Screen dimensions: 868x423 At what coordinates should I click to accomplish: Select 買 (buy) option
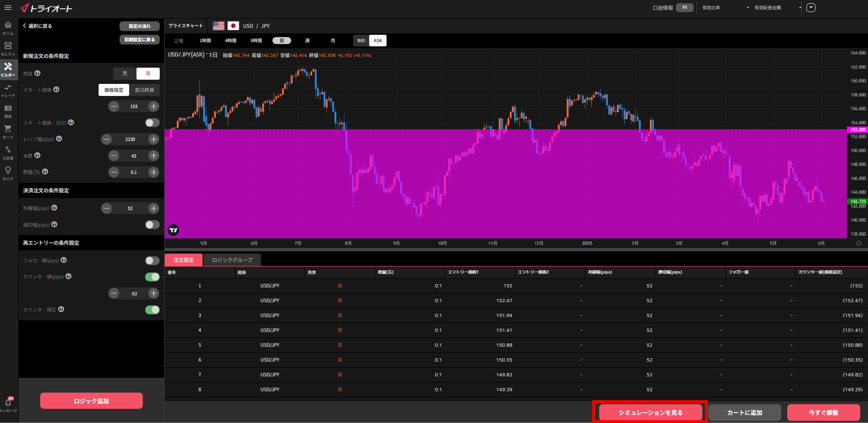tap(148, 73)
